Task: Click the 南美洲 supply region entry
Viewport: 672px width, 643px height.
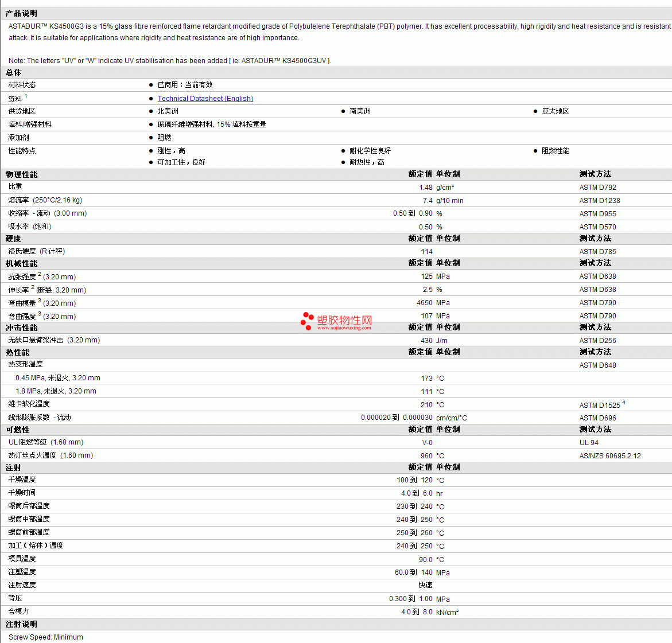Action: pyautogui.click(x=360, y=111)
